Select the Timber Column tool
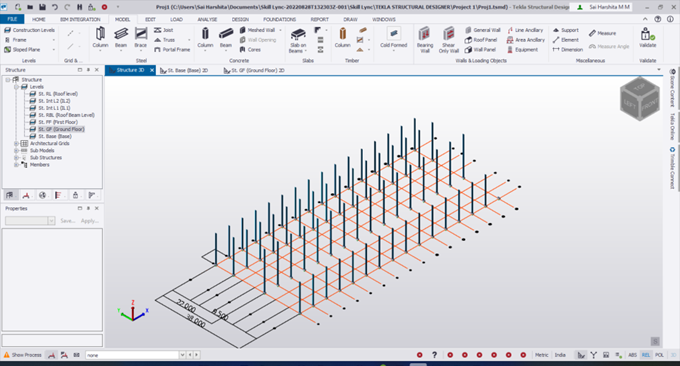 point(343,38)
